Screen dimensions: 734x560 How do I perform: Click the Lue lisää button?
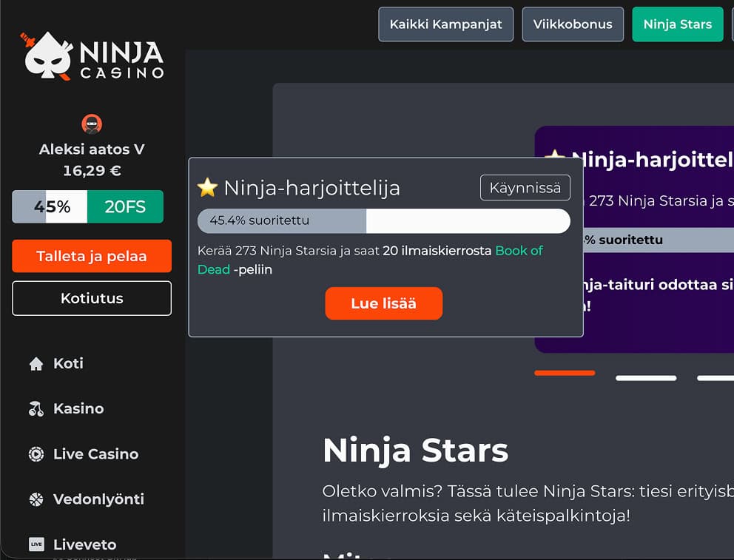pyautogui.click(x=384, y=303)
